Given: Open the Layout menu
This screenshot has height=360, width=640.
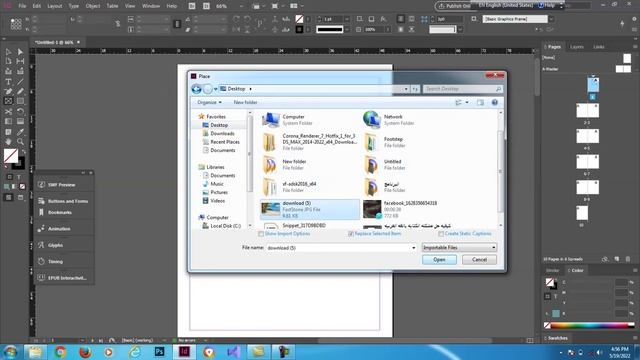Looking at the screenshot, I should click(54, 6).
